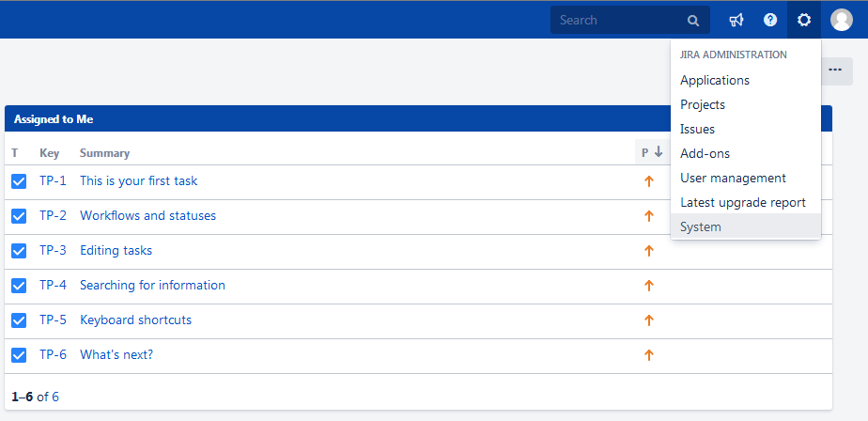Open the help question mark icon
Screen dimensions: 868x421
(770, 20)
